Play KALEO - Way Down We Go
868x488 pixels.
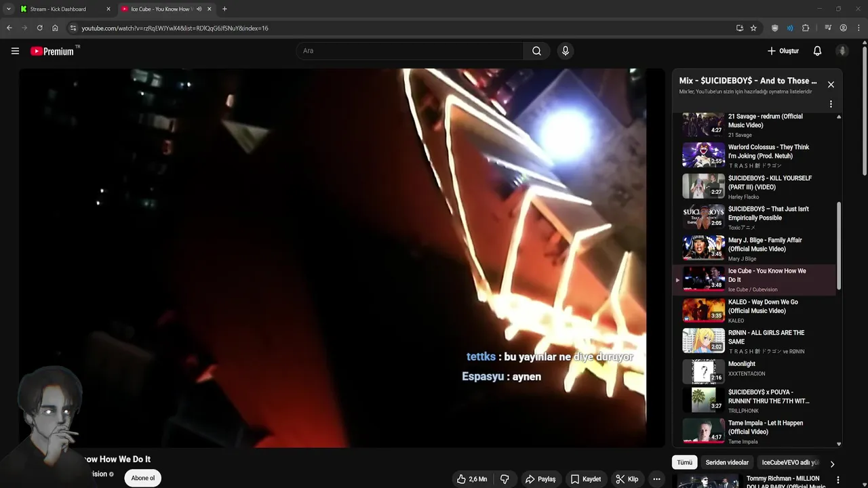[755, 311]
